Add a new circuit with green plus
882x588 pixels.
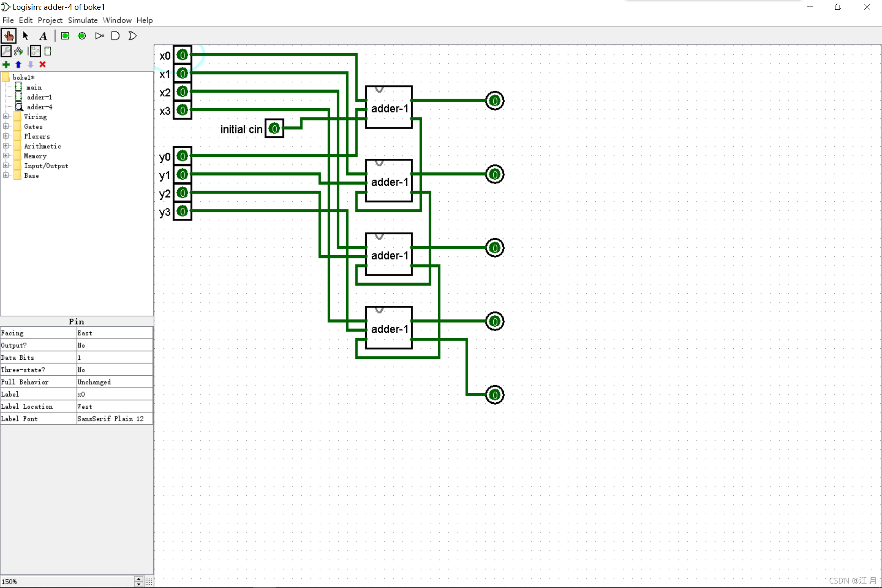tap(6, 65)
